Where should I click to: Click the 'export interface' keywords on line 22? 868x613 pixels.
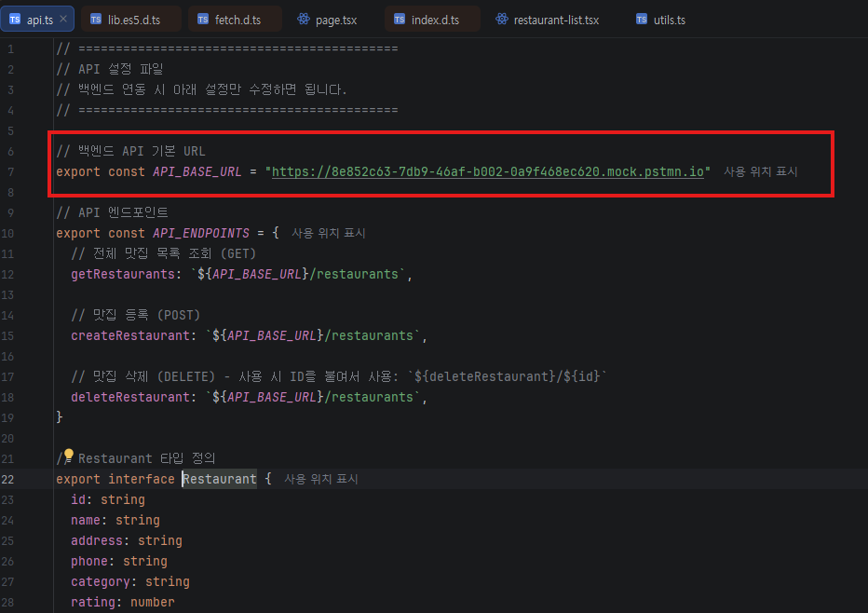pos(115,479)
